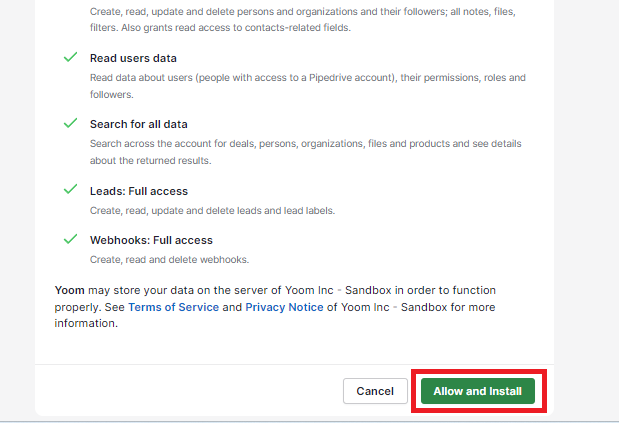This screenshot has height=423, width=619.
Task: Click the checkmark next to Search for all data
Action: point(70,123)
